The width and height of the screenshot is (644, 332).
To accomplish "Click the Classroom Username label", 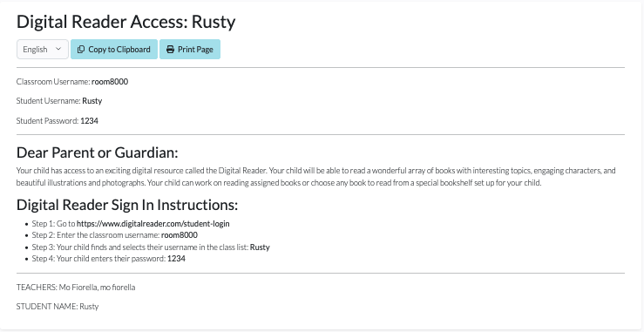I will [53, 81].
